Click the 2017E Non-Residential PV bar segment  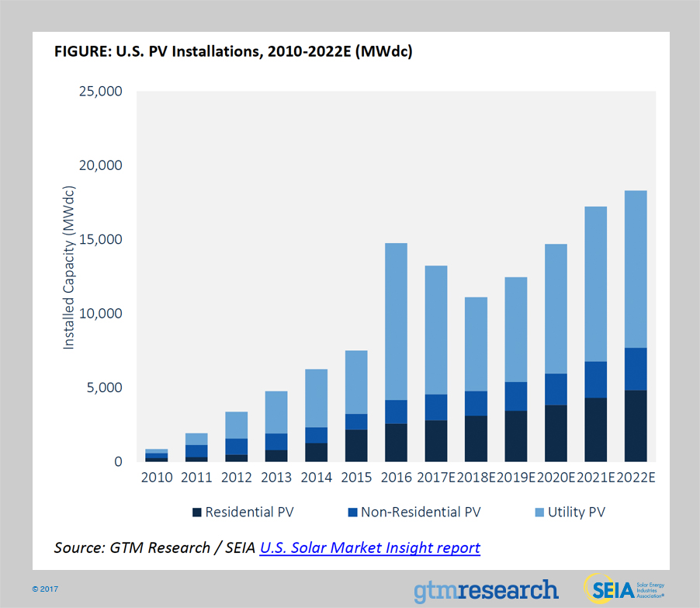[436, 408]
